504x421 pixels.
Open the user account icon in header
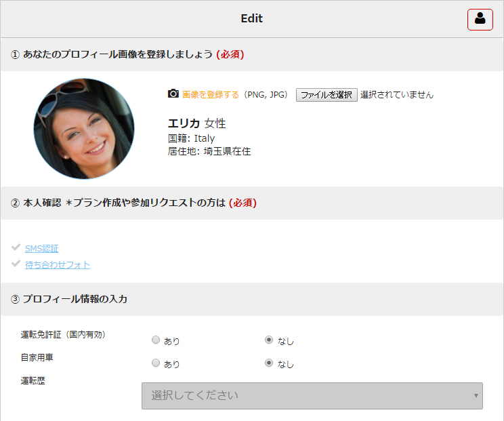point(480,19)
